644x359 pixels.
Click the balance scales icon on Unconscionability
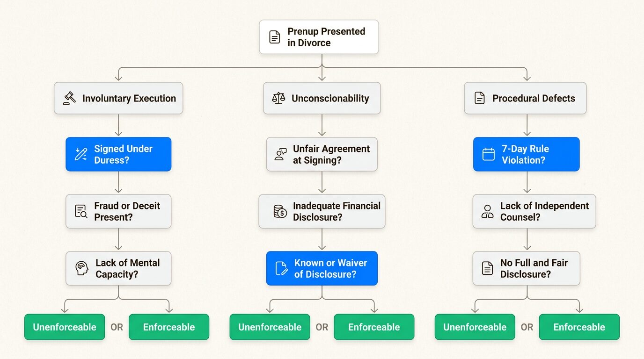pos(278,98)
